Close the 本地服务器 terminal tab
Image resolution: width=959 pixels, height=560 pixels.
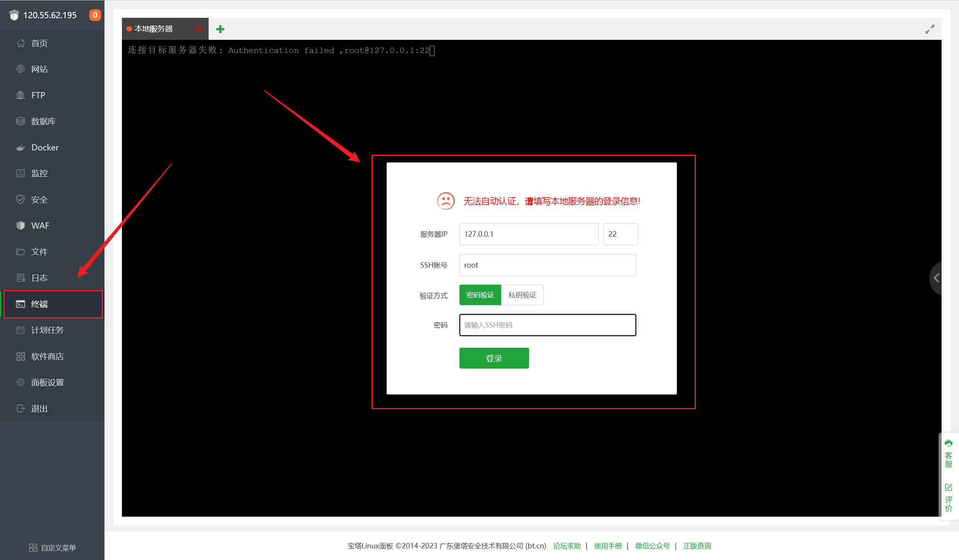pyautogui.click(x=199, y=29)
